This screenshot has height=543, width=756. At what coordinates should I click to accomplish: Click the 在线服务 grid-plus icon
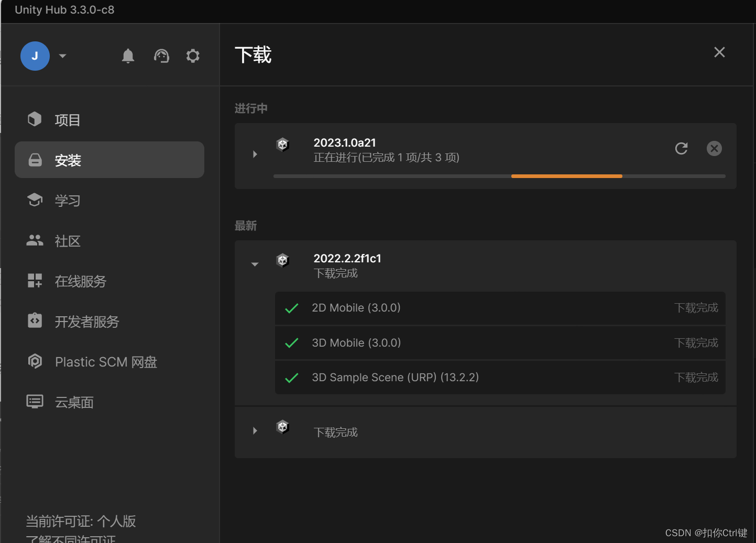point(35,280)
